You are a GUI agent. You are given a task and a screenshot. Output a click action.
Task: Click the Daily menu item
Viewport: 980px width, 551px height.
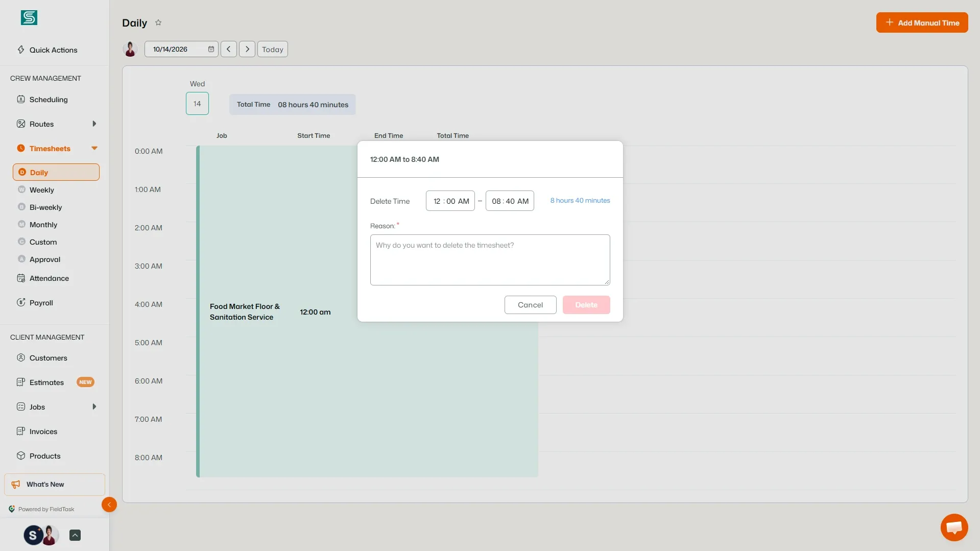click(56, 172)
